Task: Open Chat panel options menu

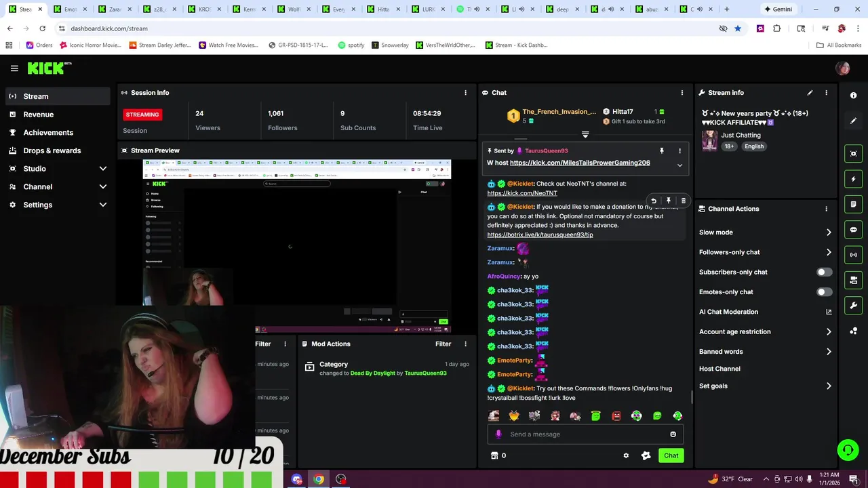Action: [x=682, y=93]
